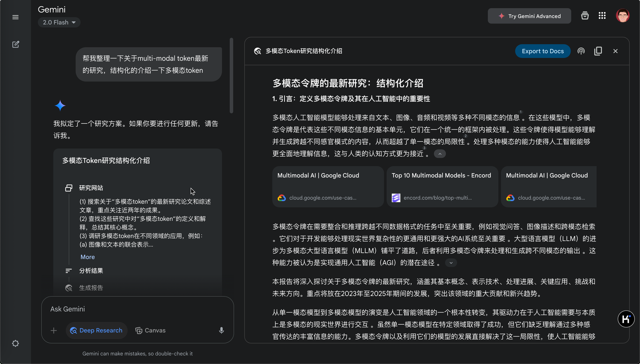Expand the sources chevron after AGI paragraph

(451, 263)
